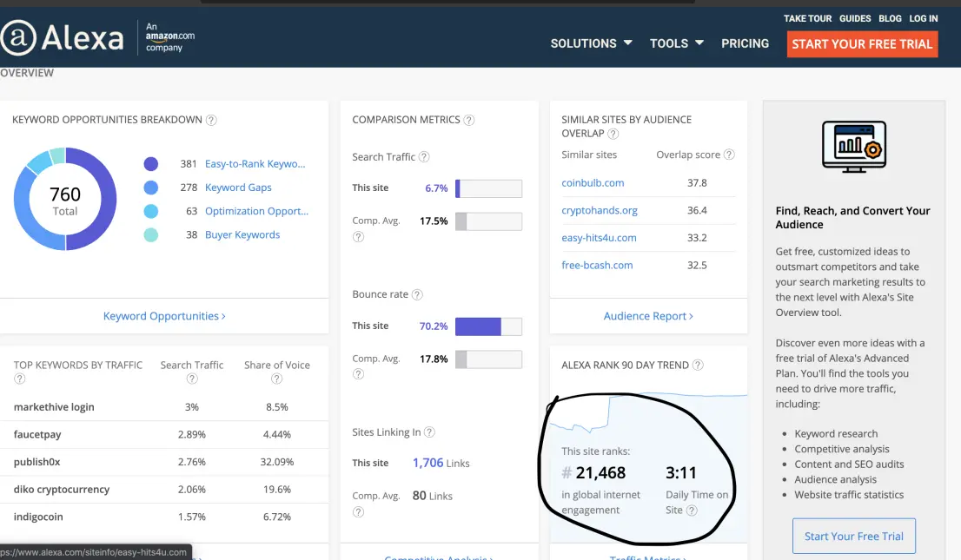Screen dimensions: 961x560
Task: Click Log In in top bar
Action: [923, 18]
